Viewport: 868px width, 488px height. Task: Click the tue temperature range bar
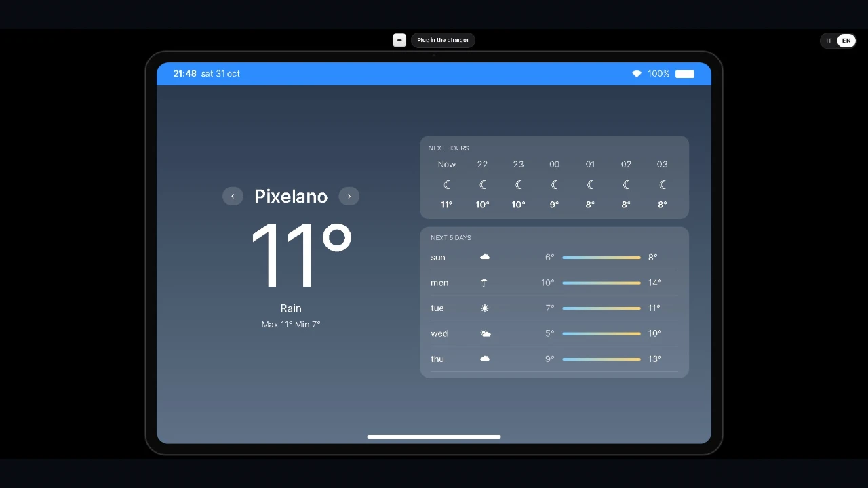pos(601,308)
